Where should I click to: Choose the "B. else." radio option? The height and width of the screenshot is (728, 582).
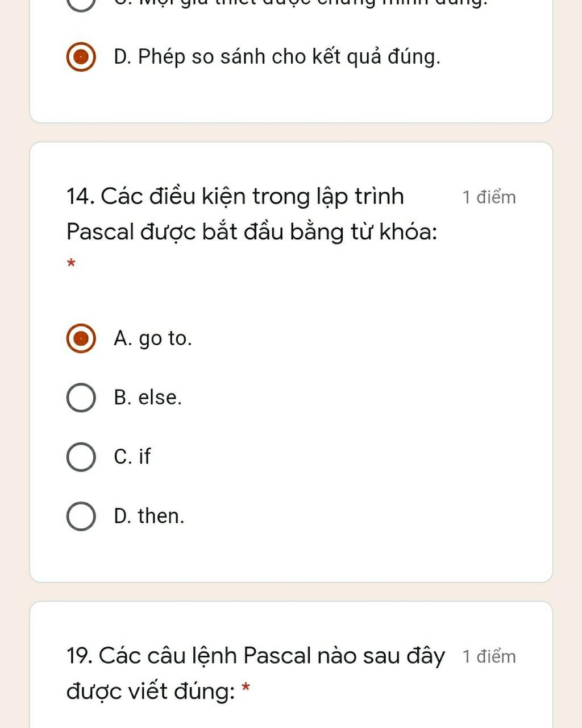(81, 398)
